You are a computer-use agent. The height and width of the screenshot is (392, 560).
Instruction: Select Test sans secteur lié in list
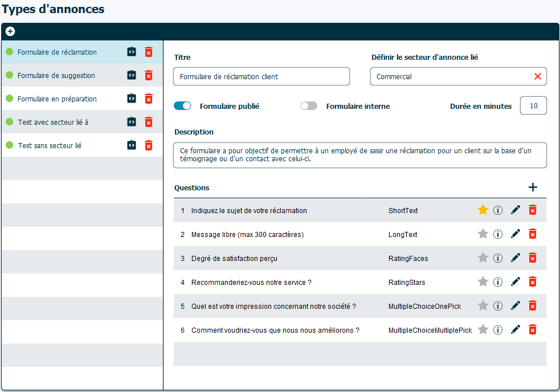click(50, 146)
